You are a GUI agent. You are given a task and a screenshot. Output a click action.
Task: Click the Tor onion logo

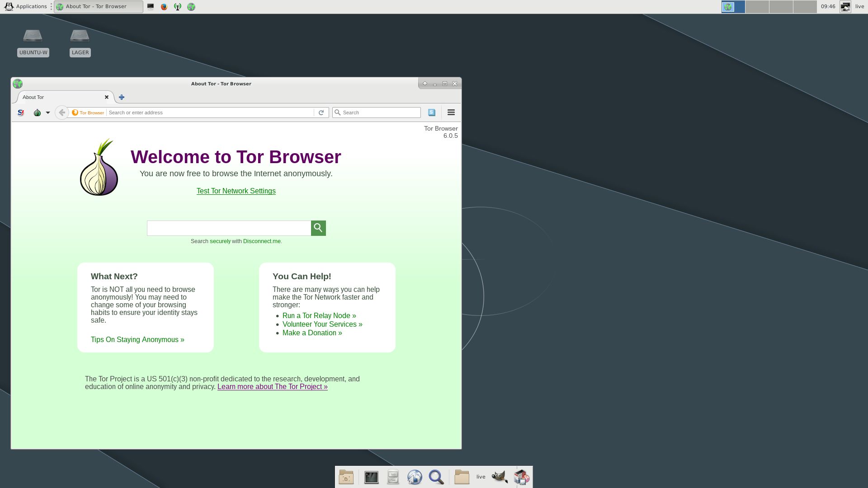[99, 167]
